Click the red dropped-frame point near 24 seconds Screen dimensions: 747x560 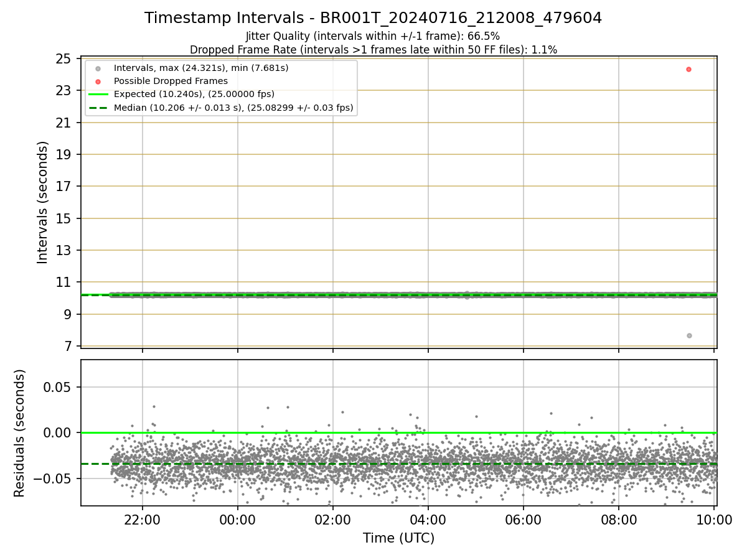point(688,69)
